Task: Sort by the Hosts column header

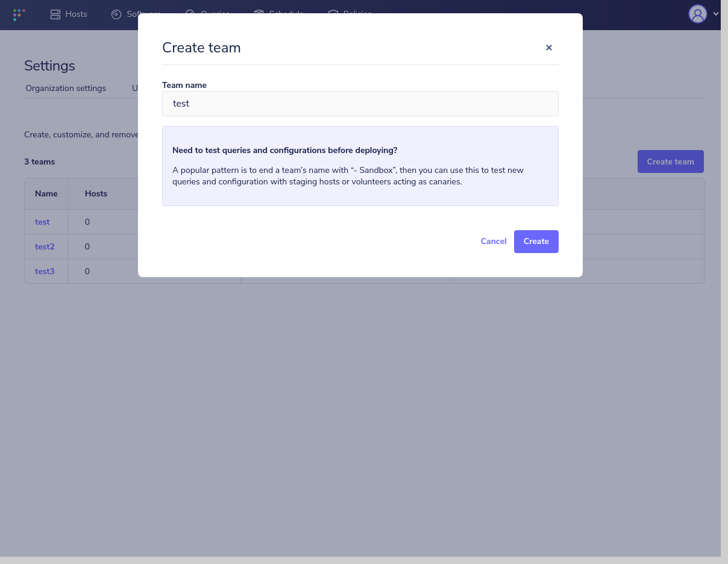Action: pyautogui.click(x=96, y=194)
